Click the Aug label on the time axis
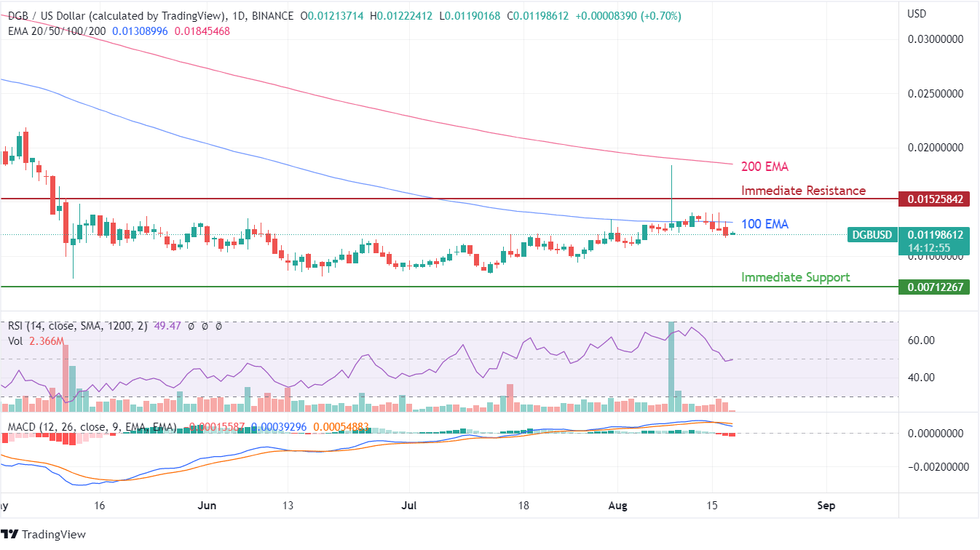980x550 pixels. [x=618, y=506]
